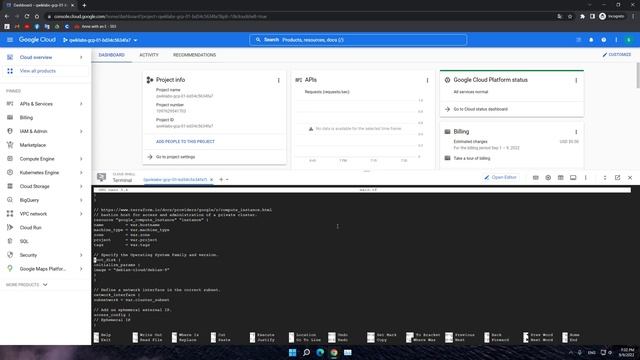The image size is (640, 360).
Task: Open Google Cloud Platform status card menu
Action: [576, 80]
